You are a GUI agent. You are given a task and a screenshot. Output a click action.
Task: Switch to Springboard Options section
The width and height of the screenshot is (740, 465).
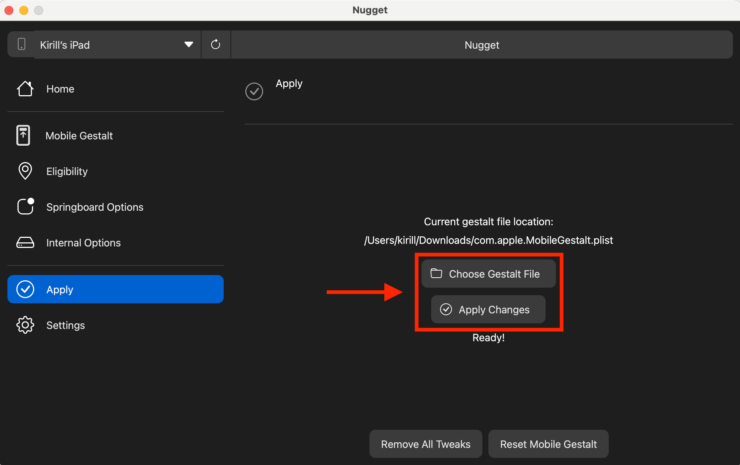pyautogui.click(x=94, y=207)
